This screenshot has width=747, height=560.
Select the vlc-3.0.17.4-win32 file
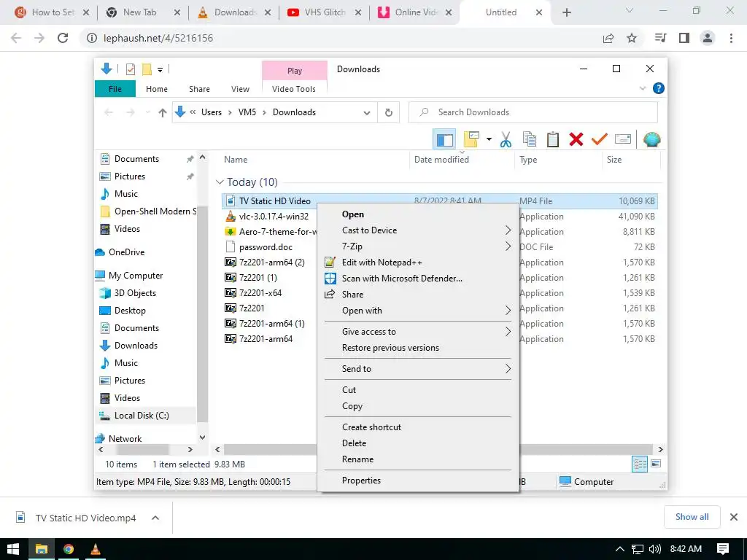[x=274, y=217]
